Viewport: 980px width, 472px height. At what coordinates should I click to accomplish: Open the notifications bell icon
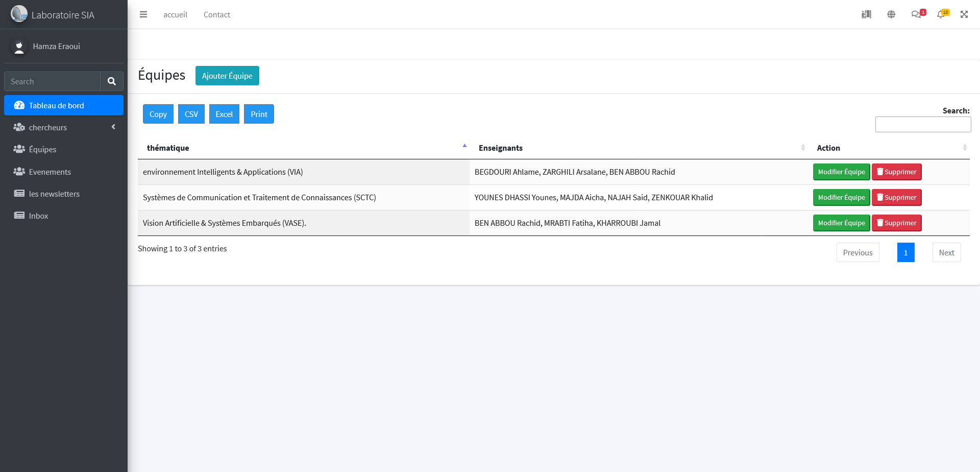click(942, 14)
